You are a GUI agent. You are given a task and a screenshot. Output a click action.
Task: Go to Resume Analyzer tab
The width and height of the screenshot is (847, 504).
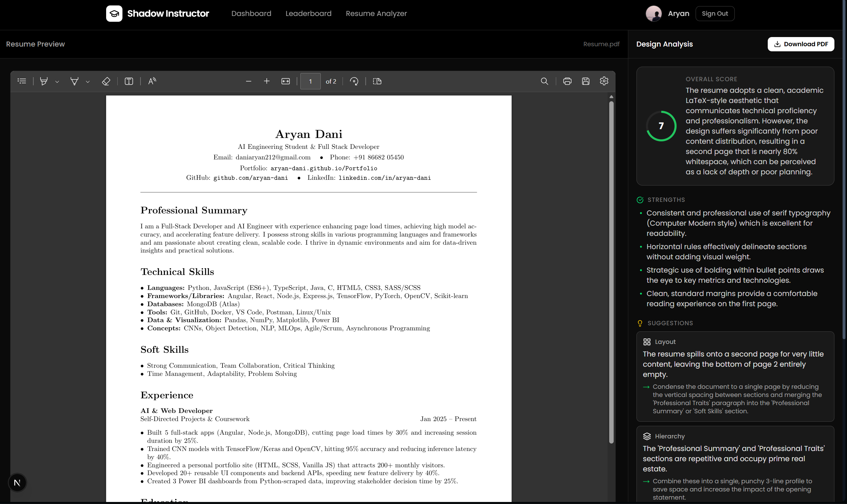click(376, 14)
